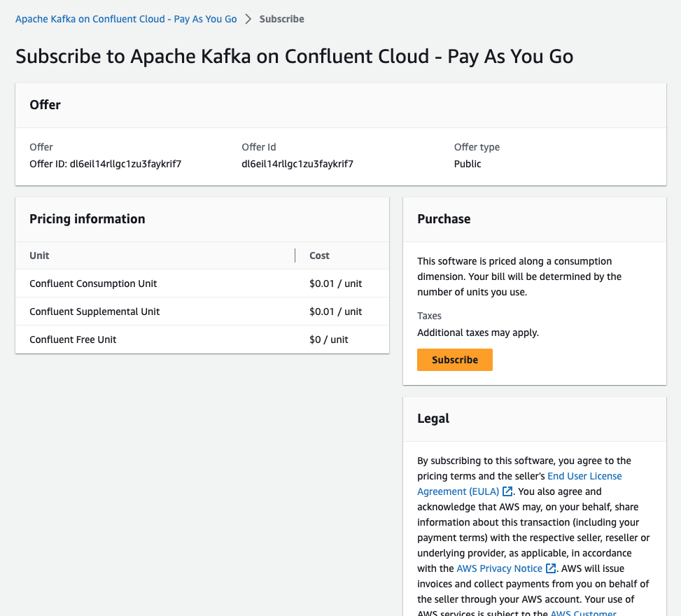
Task: Click the $0 / unit cost value
Action: point(328,339)
